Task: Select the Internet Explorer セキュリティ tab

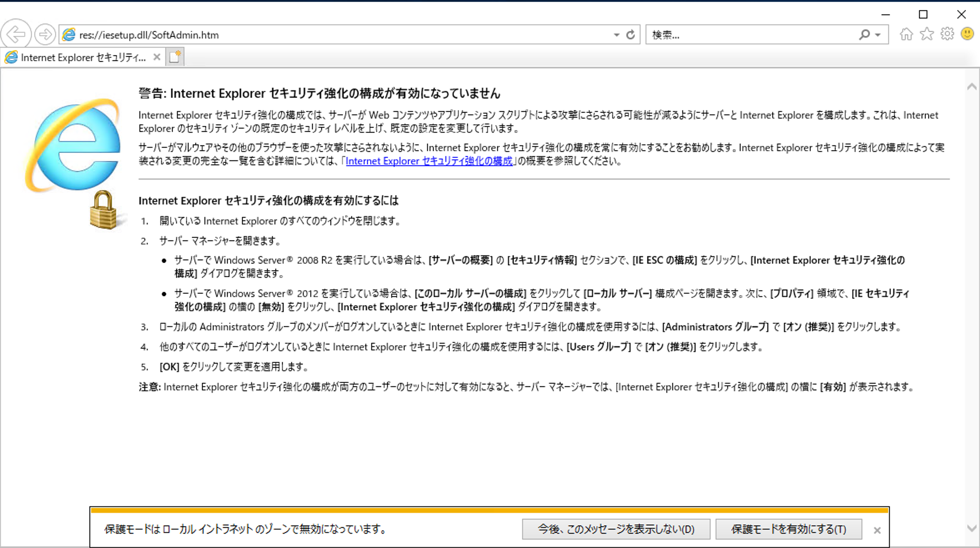Action: click(83, 58)
